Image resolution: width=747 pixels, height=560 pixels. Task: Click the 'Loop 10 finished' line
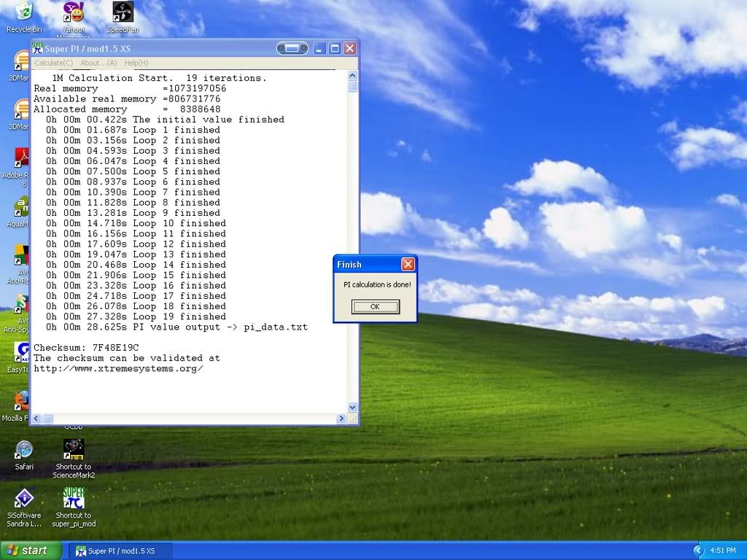point(136,223)
